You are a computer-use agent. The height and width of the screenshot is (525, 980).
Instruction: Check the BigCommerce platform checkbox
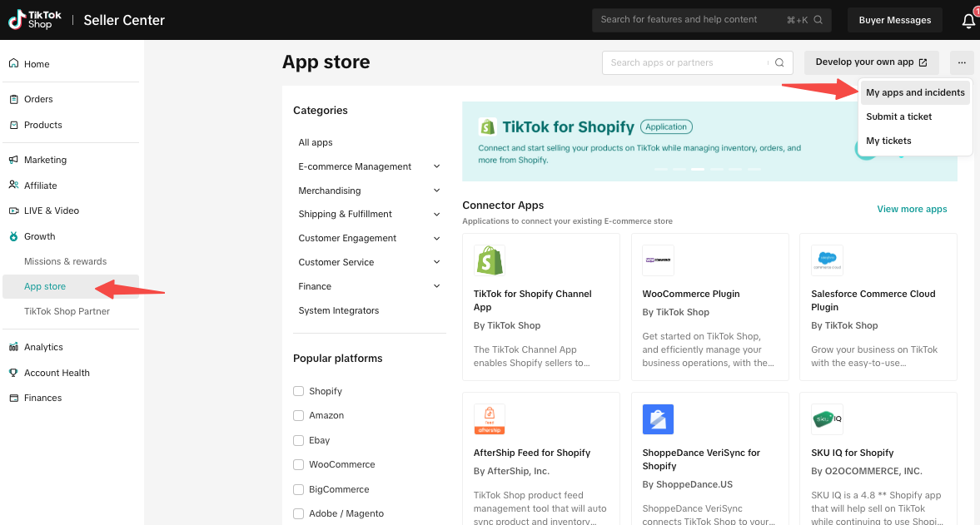click(299, 489)
